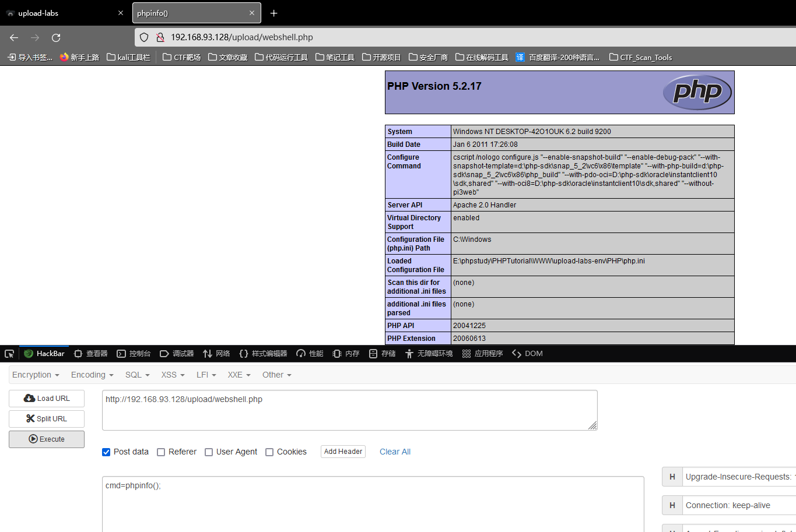Open the 开源项目 bookmark folder

[x=381, y=57]
